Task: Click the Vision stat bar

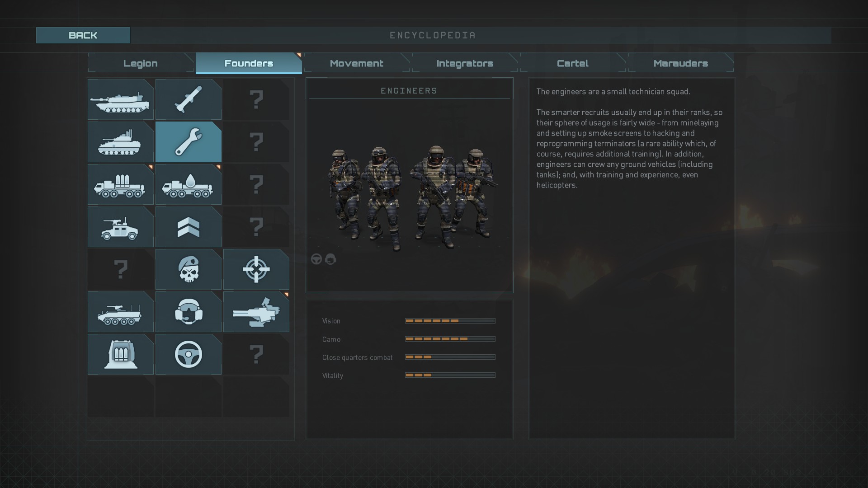Action: (450, 321)
